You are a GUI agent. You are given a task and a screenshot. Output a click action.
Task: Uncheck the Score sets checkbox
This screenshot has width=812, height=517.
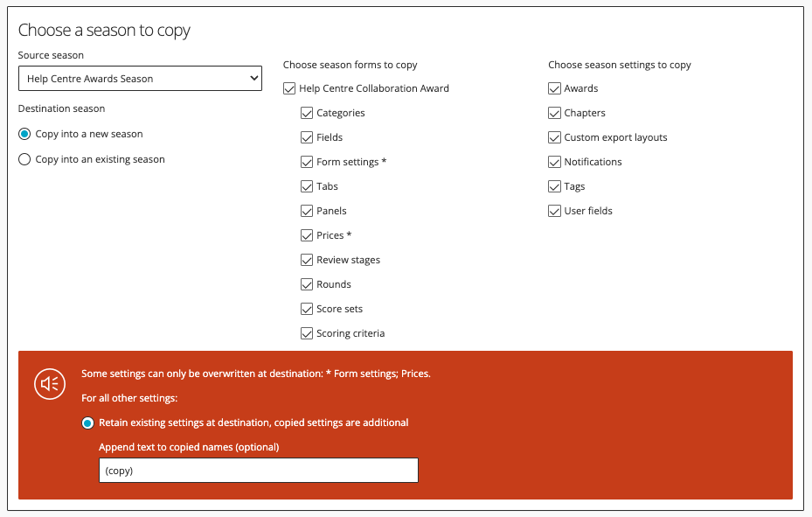coord(307,310)
